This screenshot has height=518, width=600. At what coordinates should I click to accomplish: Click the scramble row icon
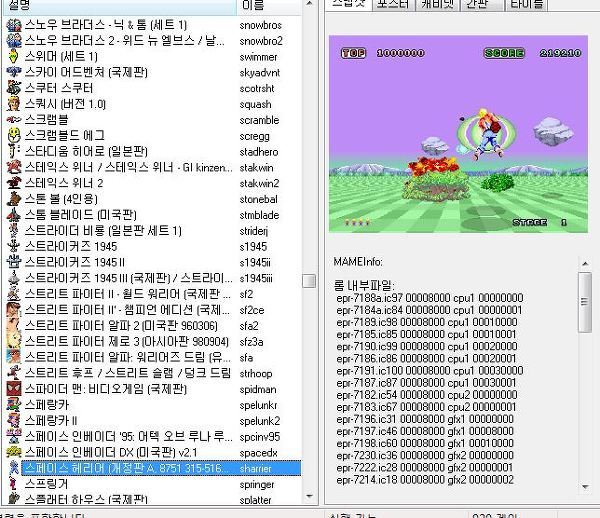pyautogui.click(x=14, y=120)
